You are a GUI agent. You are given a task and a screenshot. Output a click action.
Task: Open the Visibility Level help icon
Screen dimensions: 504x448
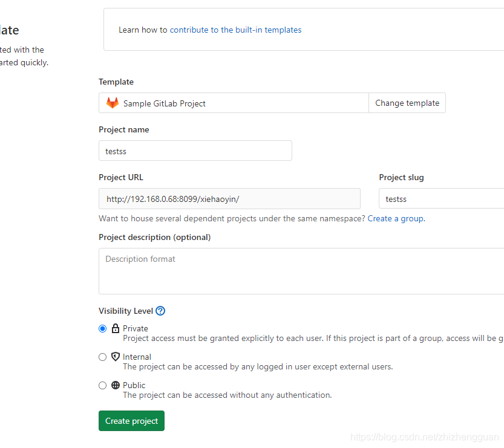tap(160, 311)
